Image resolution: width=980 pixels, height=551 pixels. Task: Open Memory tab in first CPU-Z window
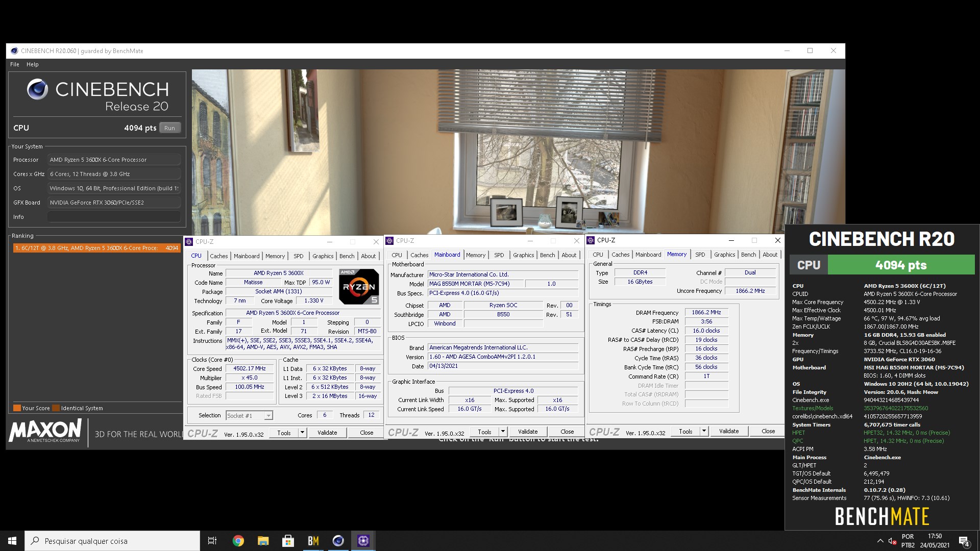pyautogui.click(x=275, y=256)
